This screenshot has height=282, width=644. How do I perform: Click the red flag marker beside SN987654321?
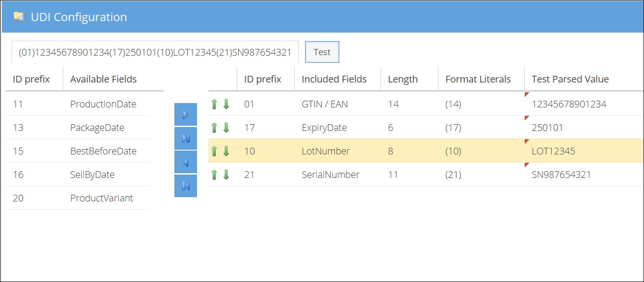527,164
